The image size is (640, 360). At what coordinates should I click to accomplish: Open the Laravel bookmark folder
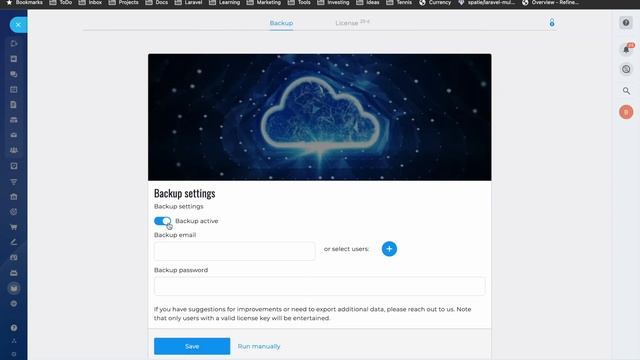click(x=189, y=2)
